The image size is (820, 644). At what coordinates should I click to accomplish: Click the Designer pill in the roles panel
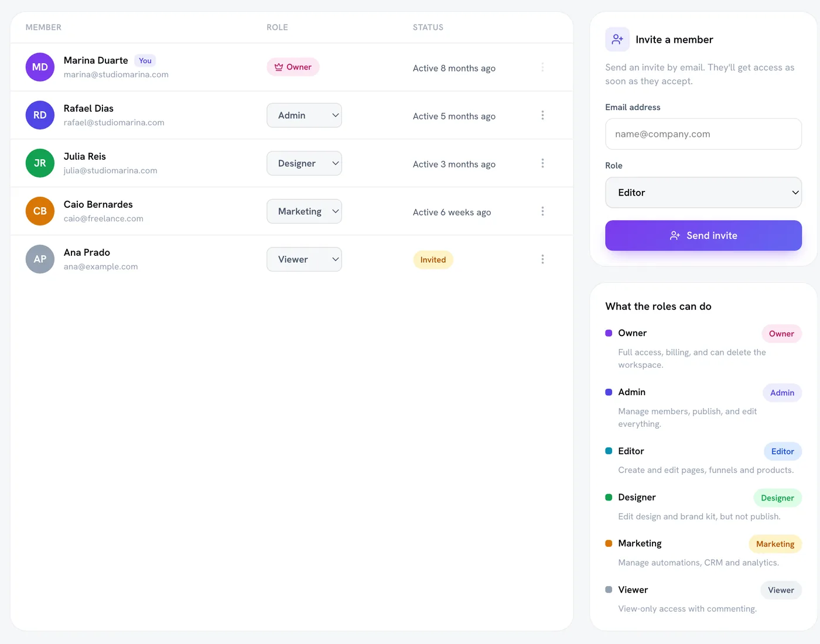tap(777, 498)
